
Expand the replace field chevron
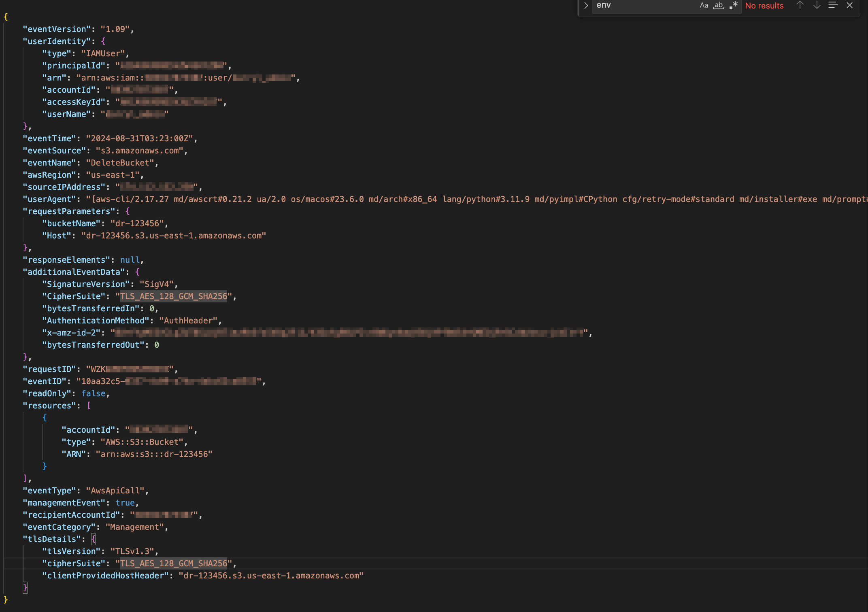tap(586, 5)
